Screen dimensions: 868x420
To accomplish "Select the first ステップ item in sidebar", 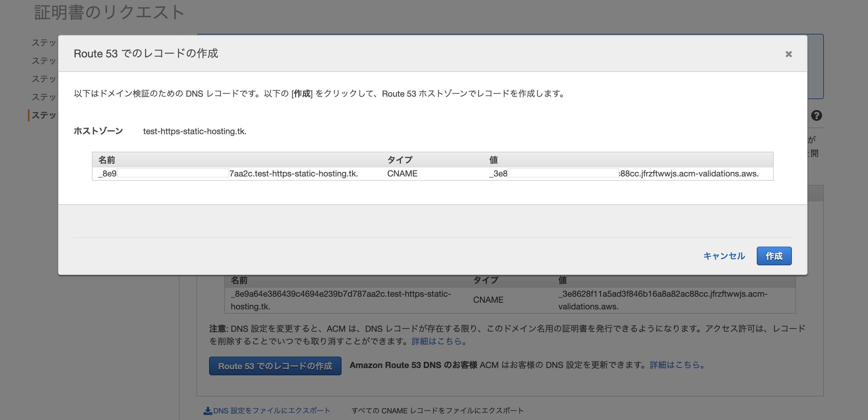I will (44, 43).
